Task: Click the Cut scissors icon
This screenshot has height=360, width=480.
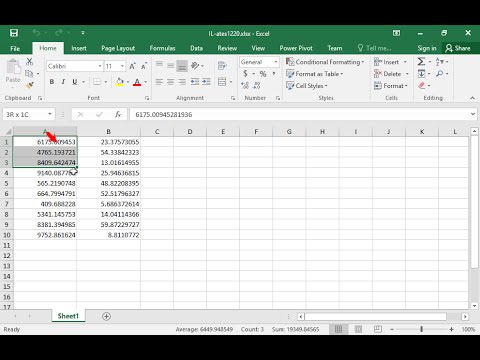Action: (30, 62)
